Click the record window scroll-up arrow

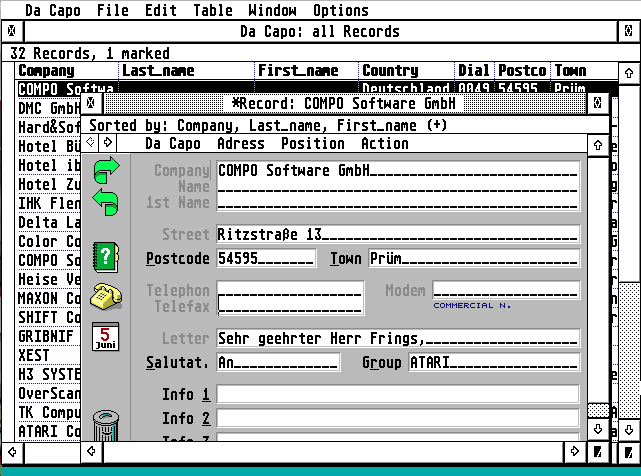coord(598,145)
